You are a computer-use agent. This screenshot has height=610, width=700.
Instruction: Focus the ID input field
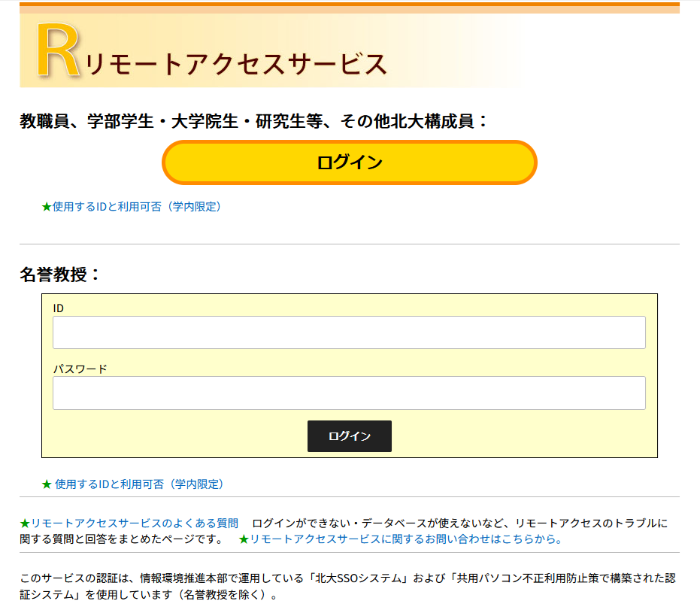[x=349, y=332]
